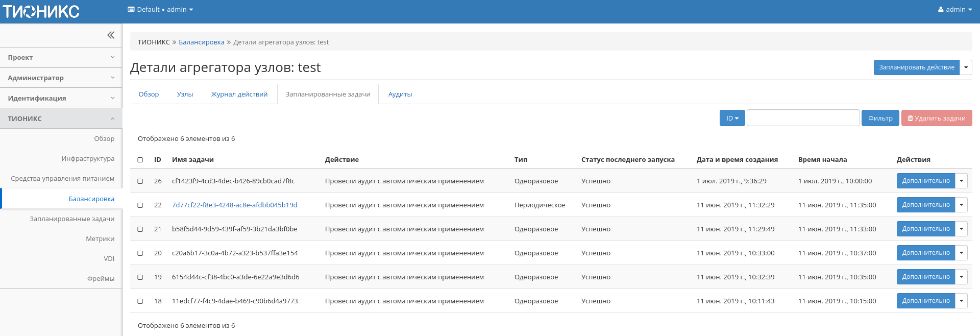
Task: Open the action caret for task 18
Action: tap(961, 301)
